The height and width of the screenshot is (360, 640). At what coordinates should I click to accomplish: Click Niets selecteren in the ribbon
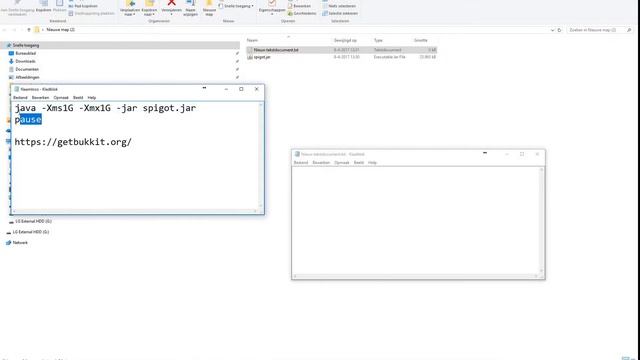(x=339, y=6)
